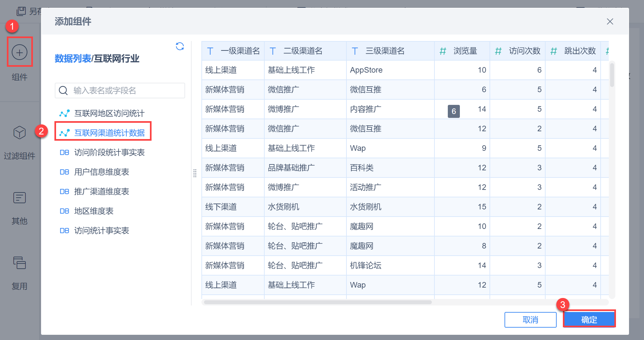Screen dimensions: 644x340
Task: Click the add component plus icon
Action: point(20,52)
